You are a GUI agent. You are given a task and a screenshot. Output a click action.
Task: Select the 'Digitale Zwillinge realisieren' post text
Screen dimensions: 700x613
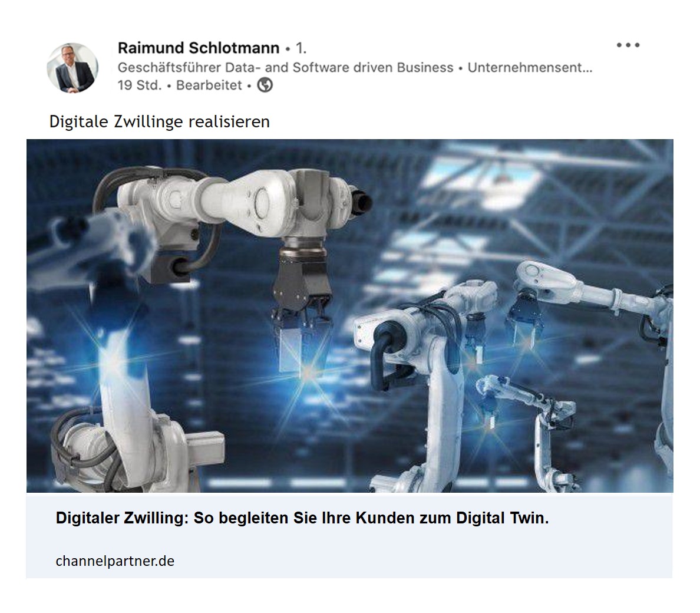tap(159, 121)
